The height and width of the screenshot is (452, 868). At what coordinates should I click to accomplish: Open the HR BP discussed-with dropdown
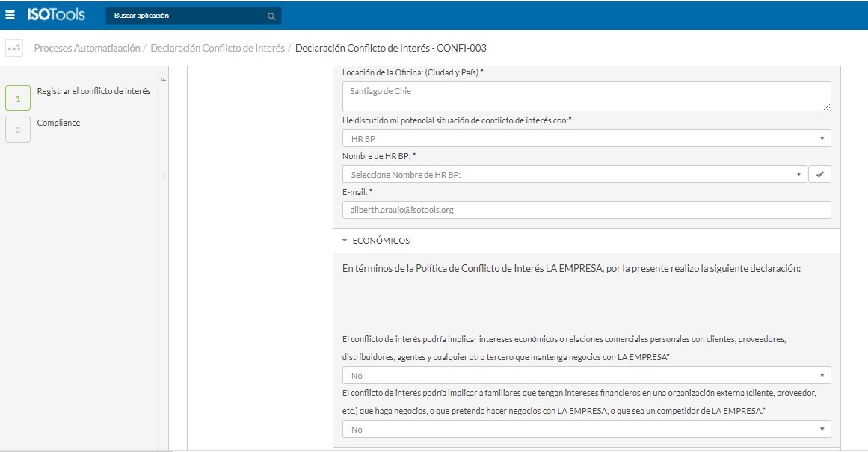586,138
